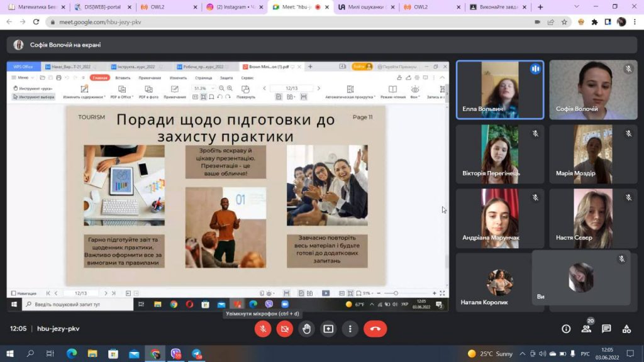Open the chat with everyone panel
The width and height of the screenshot is (644, 362).
(x=606, y=329)
